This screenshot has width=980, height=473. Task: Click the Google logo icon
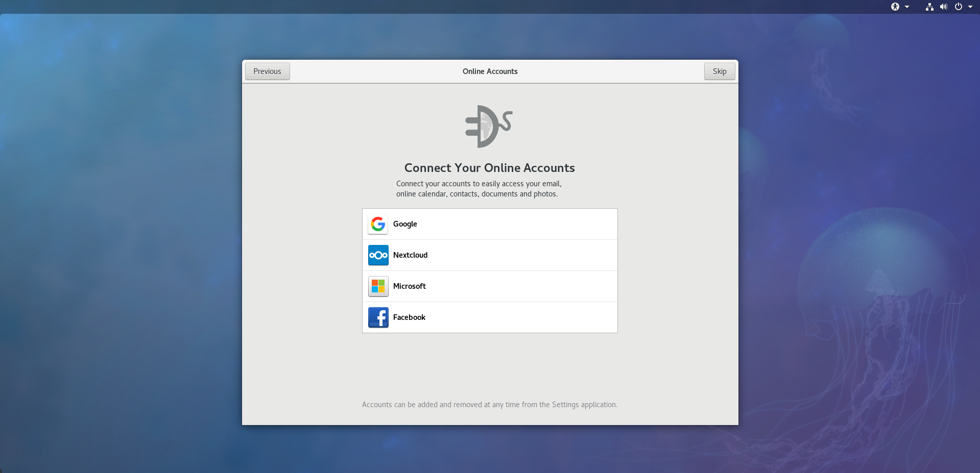coord(378,224)
